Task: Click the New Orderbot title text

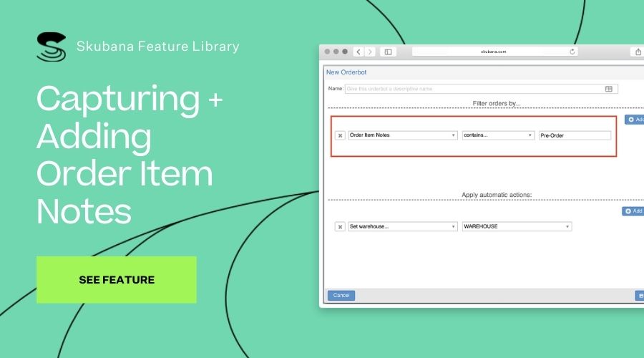Action: [346, 72]
